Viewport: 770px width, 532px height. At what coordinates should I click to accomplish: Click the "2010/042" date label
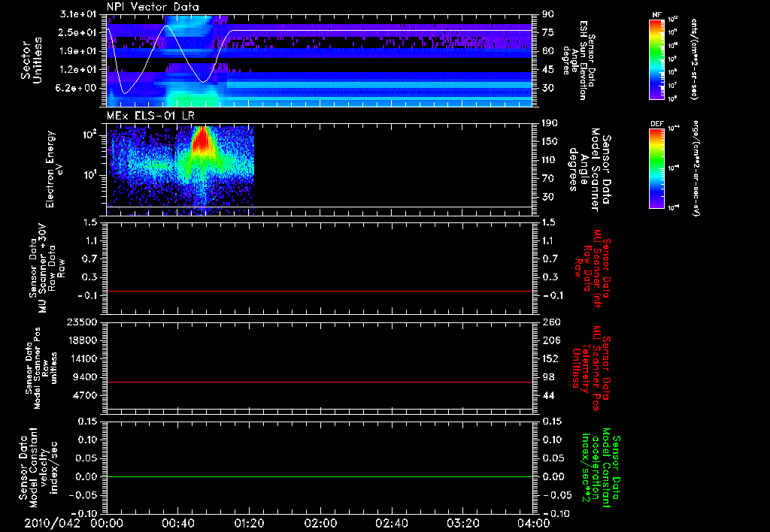[52, 524]
